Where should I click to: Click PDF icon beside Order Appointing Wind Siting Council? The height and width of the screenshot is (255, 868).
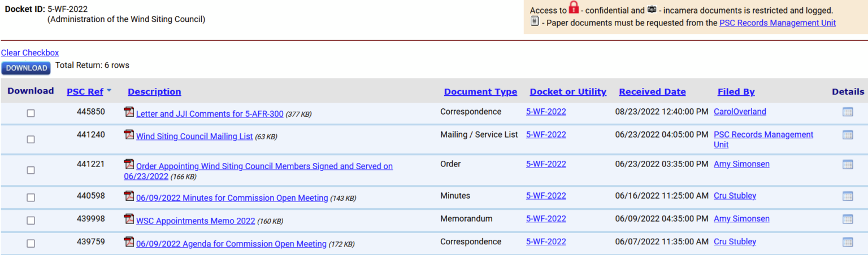point(129,165)
